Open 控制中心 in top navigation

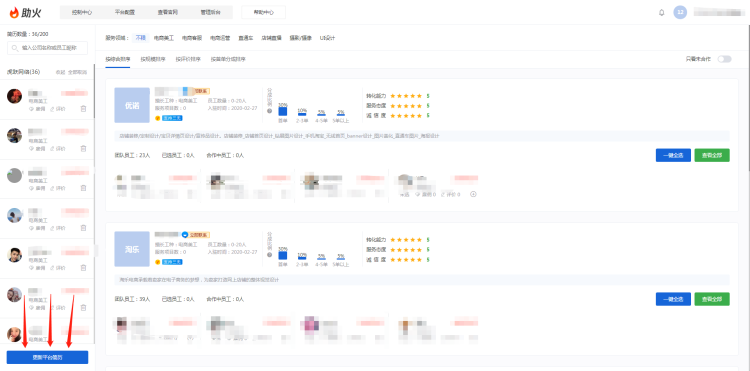pos(82,12)
